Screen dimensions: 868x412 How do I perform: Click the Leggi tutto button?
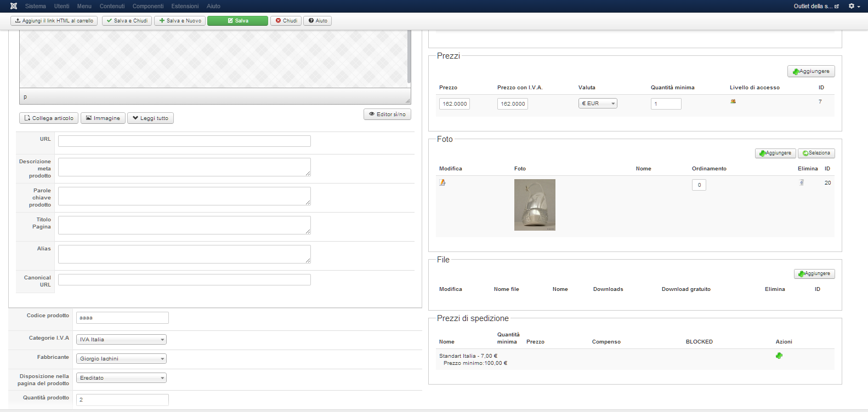[x=150, y=118]
